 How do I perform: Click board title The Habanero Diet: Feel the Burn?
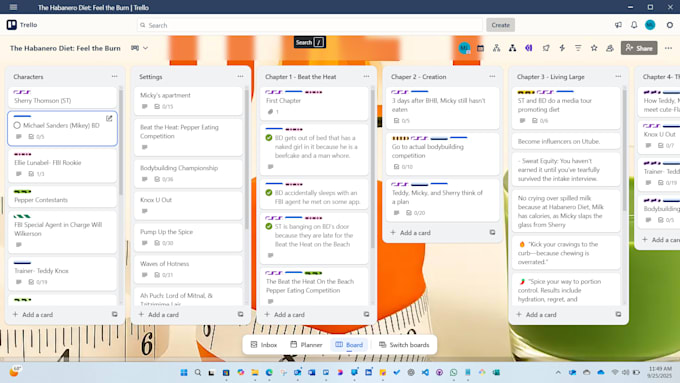[65, 48]
